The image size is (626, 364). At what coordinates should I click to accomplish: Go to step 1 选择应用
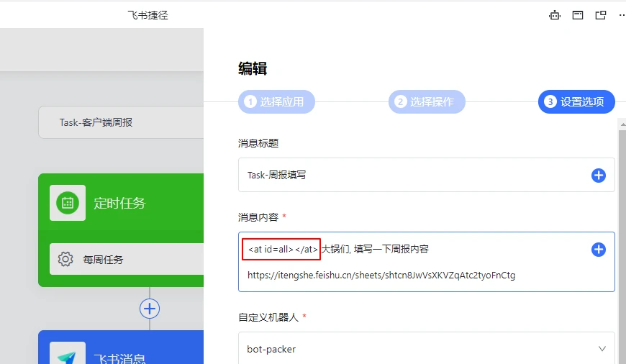tap(276, 101)
